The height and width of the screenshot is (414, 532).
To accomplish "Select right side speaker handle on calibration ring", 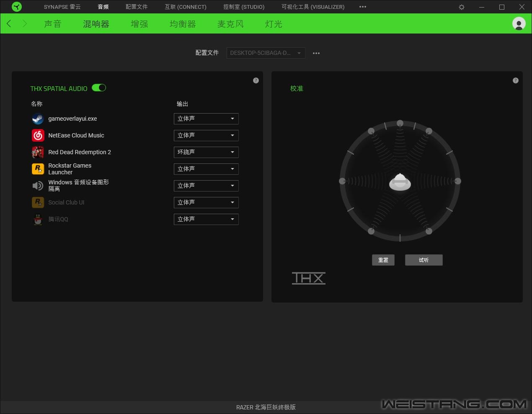I will click(x=458, y=181).
